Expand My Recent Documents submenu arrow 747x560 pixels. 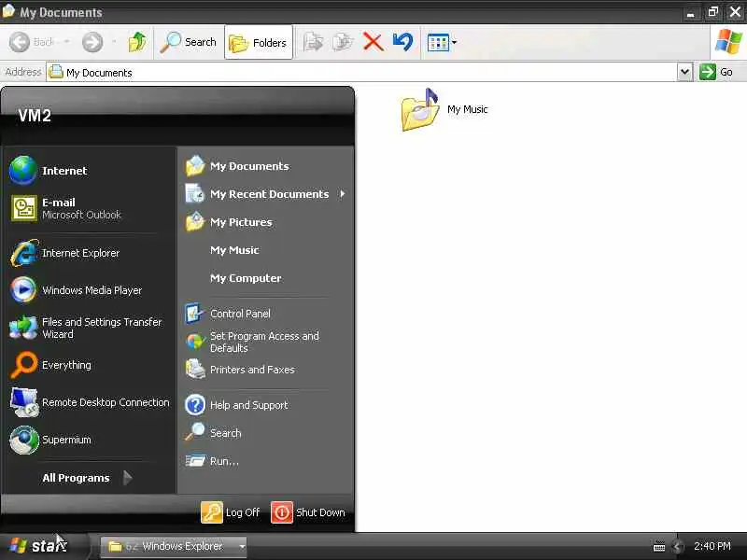[x=343, y=194]
